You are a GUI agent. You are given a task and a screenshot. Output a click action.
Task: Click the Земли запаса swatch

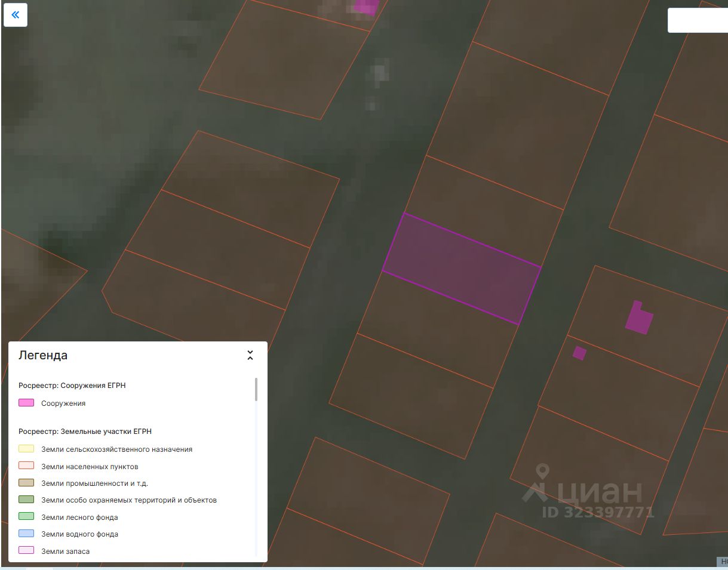click(x=26, y=550)
